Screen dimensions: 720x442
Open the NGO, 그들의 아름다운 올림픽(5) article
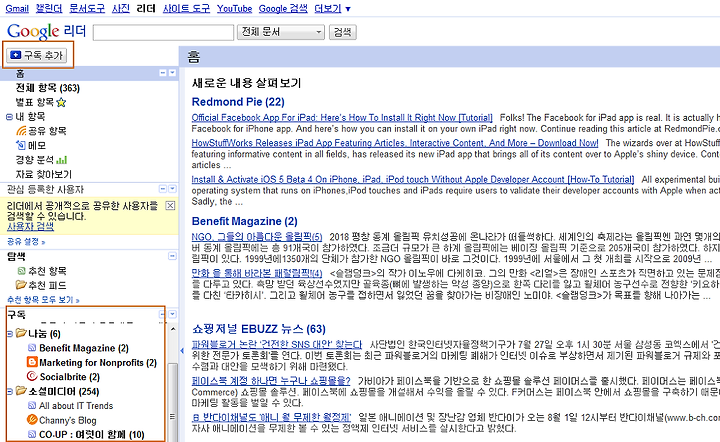tap(257, 237)
